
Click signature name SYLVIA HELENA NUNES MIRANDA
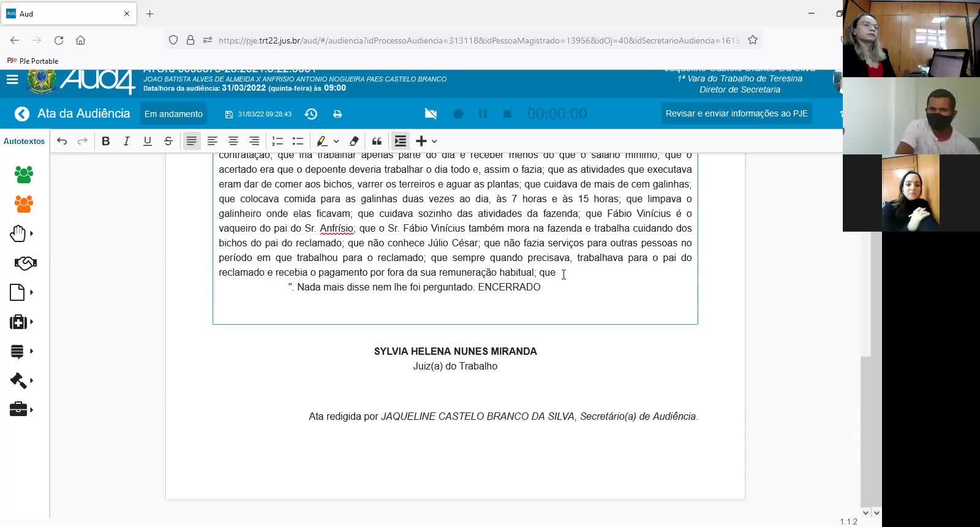pos(455,351)
